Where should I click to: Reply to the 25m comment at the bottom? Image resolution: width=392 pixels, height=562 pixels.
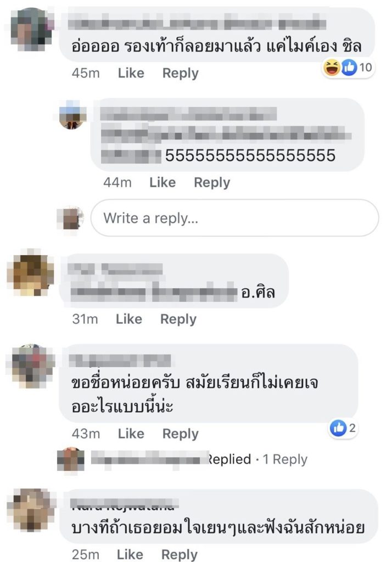pyautogui.click(x=180, y=554)
